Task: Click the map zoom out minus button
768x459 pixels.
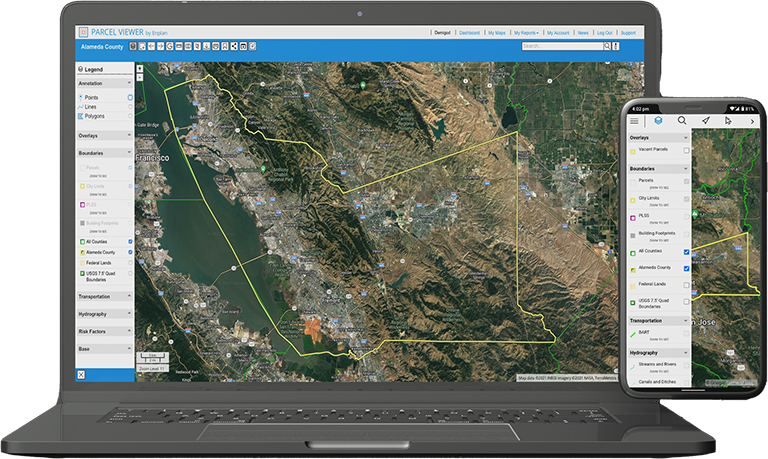Action: click(140, 77)
